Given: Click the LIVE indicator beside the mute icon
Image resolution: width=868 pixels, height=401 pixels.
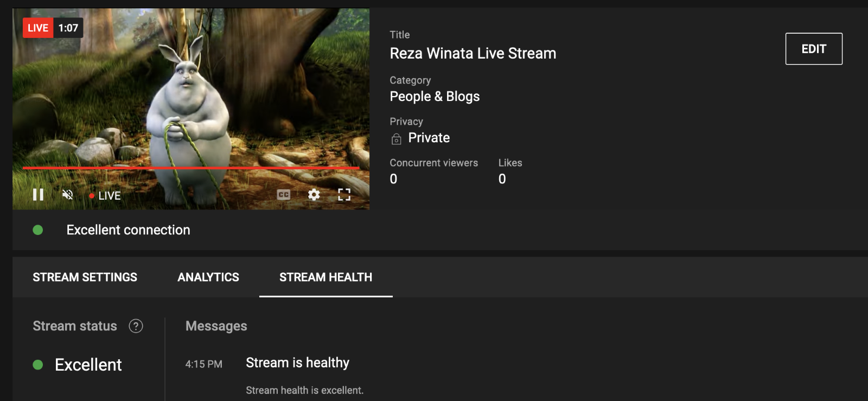Looking at the screenshot, I should pyautogui.click(x=105, y=196).
